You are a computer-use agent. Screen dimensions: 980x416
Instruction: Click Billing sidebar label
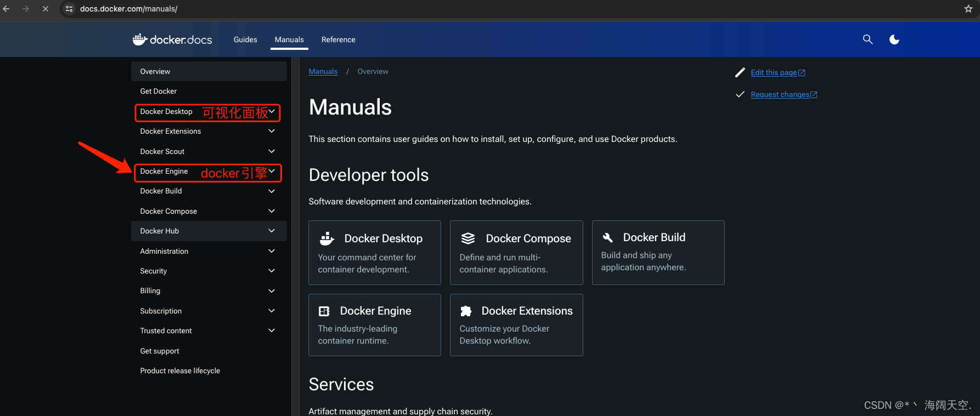coord(150,290)
